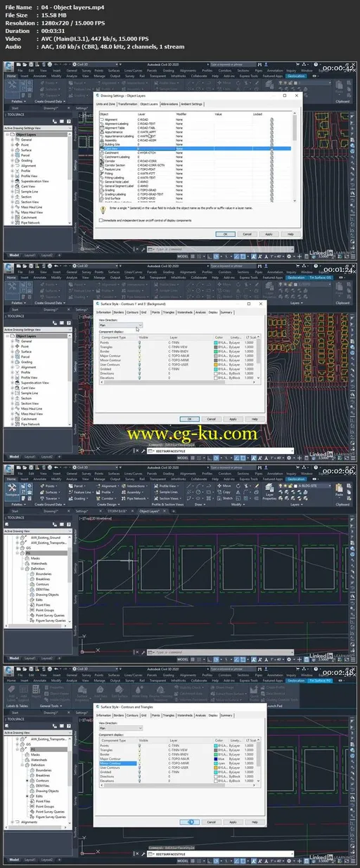The height and width of the screenshot is (868, 360).
Task: Click the lock icon for the Corridor row
Action: 272,160
